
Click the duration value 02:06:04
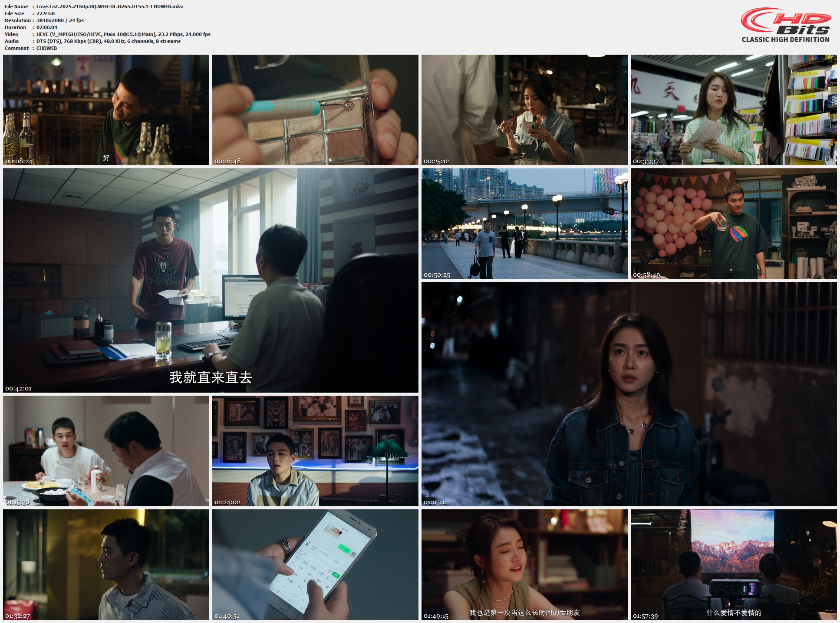click(47, 27)
